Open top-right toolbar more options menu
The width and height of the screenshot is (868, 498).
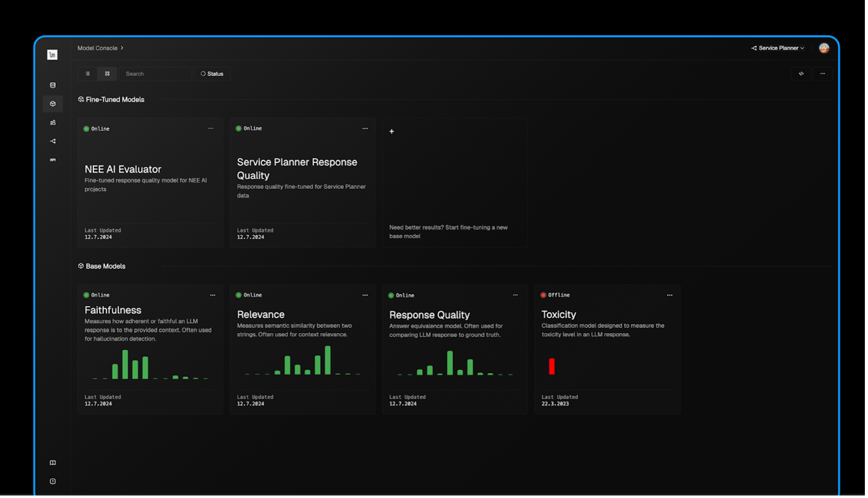(x=822, y=74)
